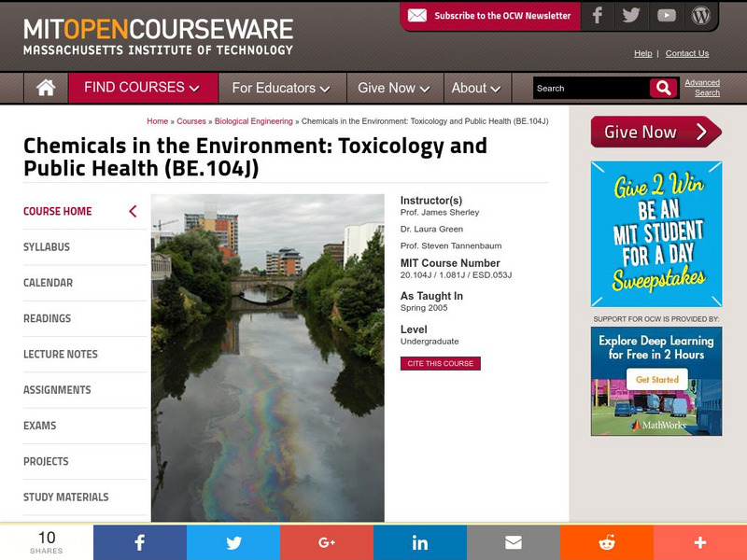The width and height of the screenshot is (747, 560).
Task: Click instructor name Prof. Steven Tannenbaum
Action: point(451,245)
